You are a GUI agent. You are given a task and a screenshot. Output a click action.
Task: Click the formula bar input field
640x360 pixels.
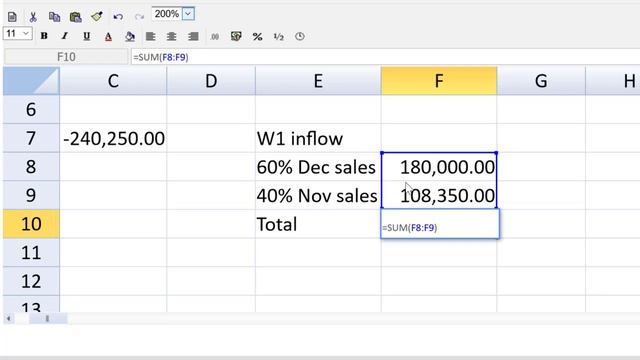point(385,57)
